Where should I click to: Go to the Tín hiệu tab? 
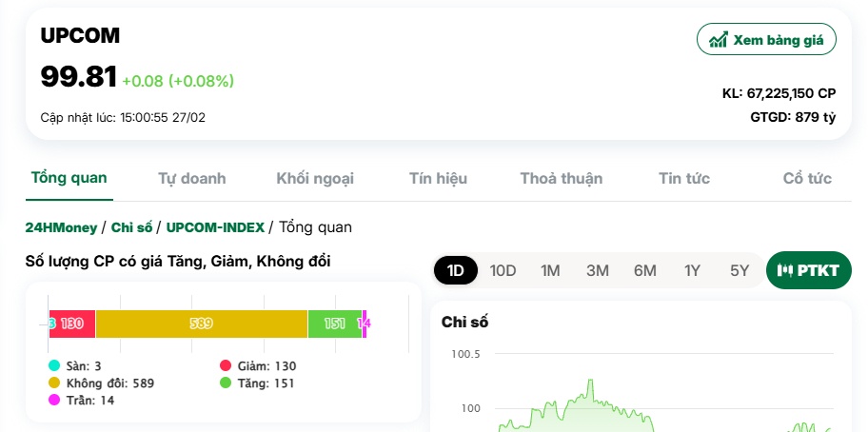[x=438, y=178]
